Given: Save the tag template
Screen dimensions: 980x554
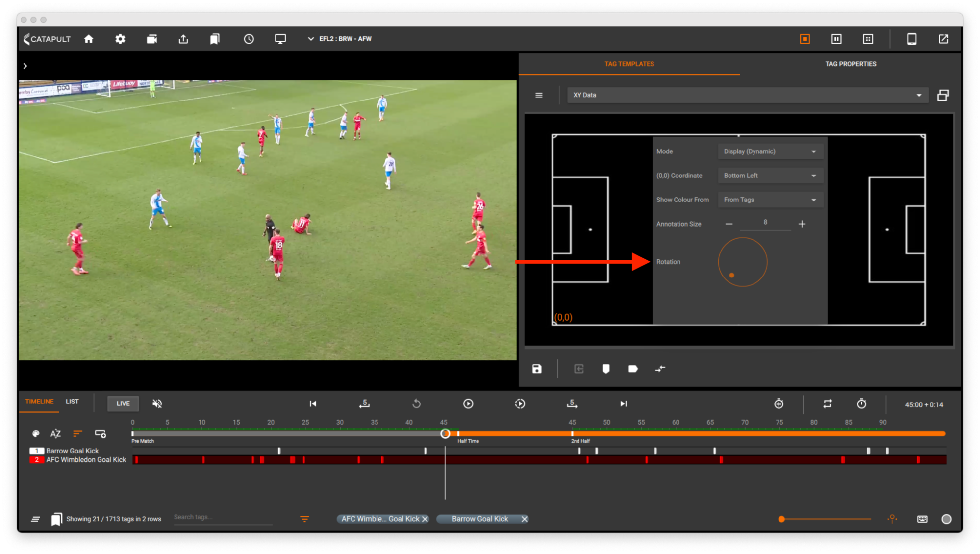Looking at the screenshot, I should click(x=537, y=369).
